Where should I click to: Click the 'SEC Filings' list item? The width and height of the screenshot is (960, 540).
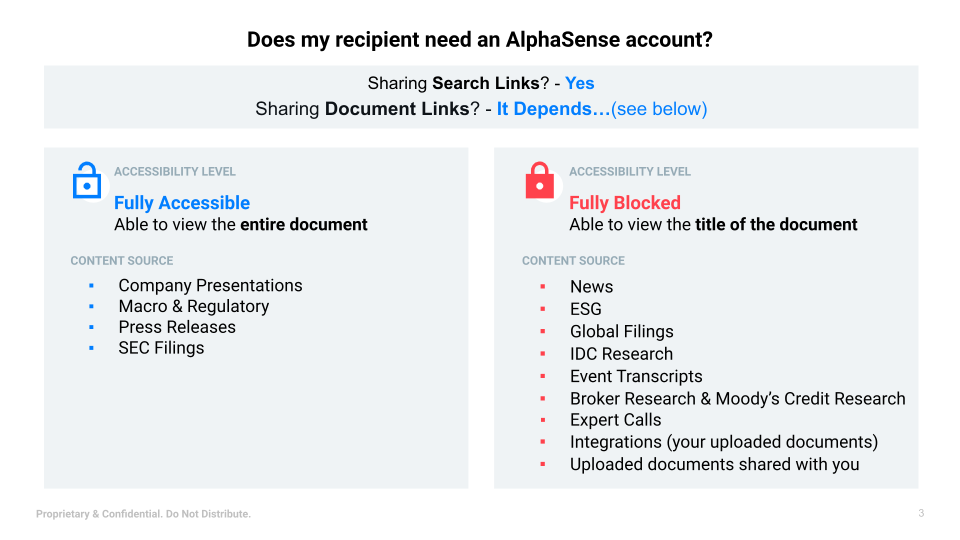(161, 348)
